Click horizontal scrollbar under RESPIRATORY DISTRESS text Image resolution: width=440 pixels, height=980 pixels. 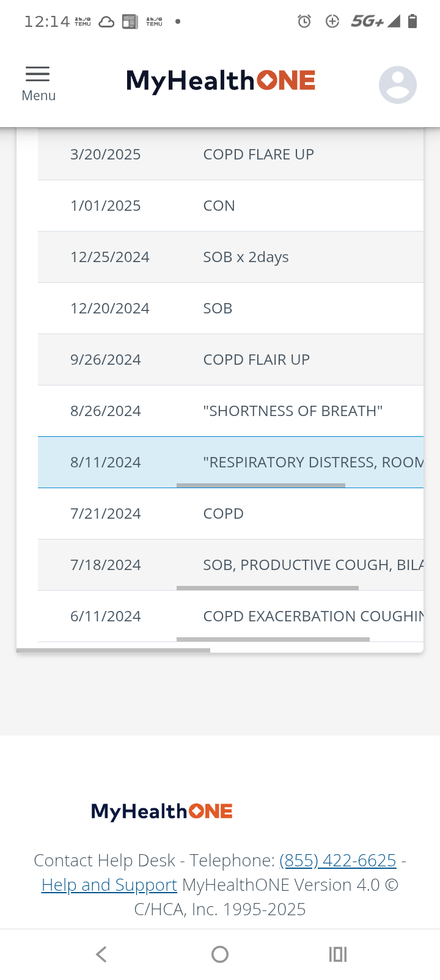tap(261, 486)
